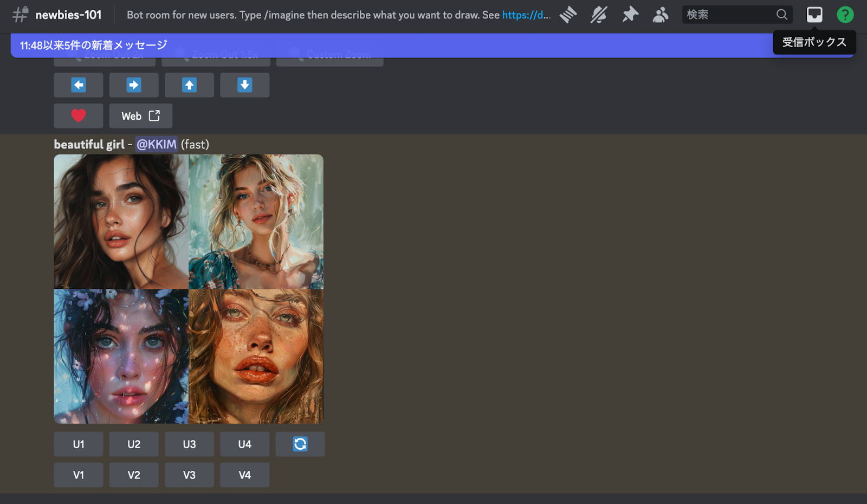The image size is (867, 504).
Task: Pan the image down with the down arrow button
Action: (244, 85)
